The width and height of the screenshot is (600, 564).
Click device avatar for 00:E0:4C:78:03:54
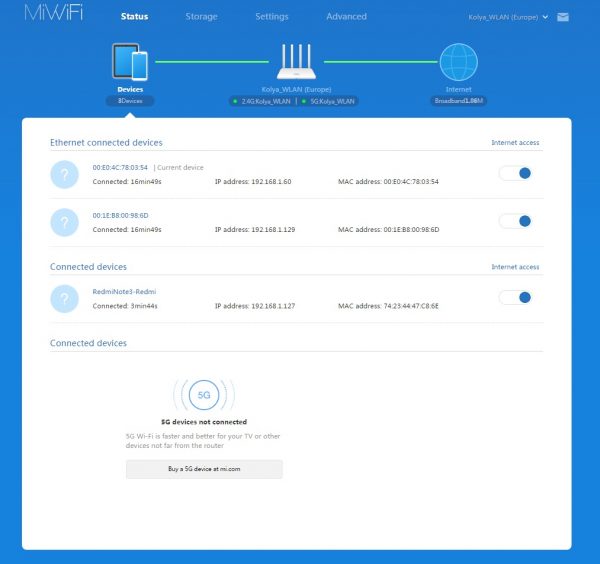[x=65, y=174]
